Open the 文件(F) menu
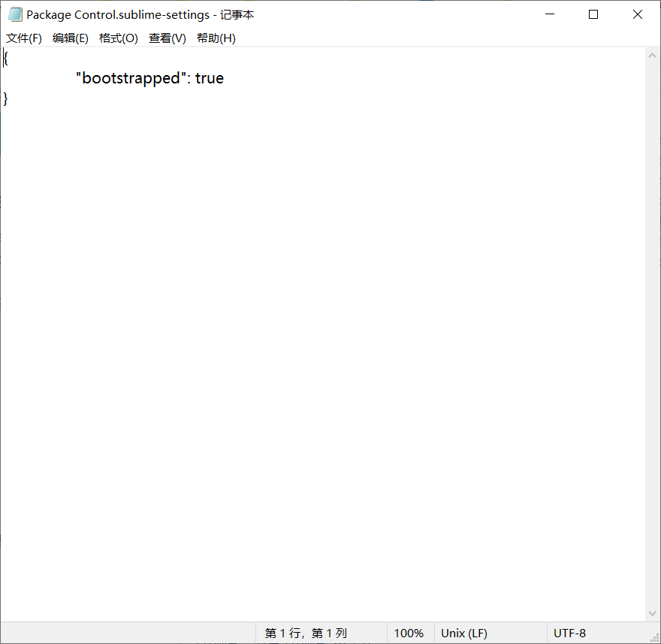661x644 pixels. (24, 38)
